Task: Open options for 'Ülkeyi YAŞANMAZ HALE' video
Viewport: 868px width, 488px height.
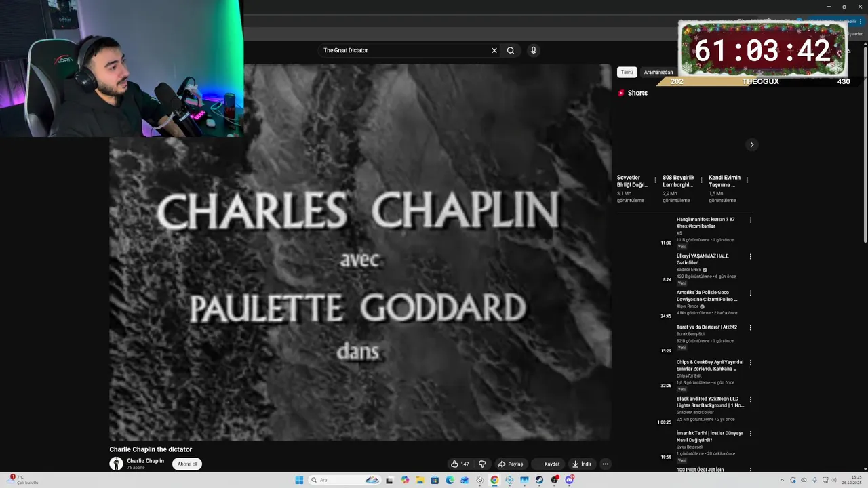Action: pyautogui.click(x=750, y=257)
